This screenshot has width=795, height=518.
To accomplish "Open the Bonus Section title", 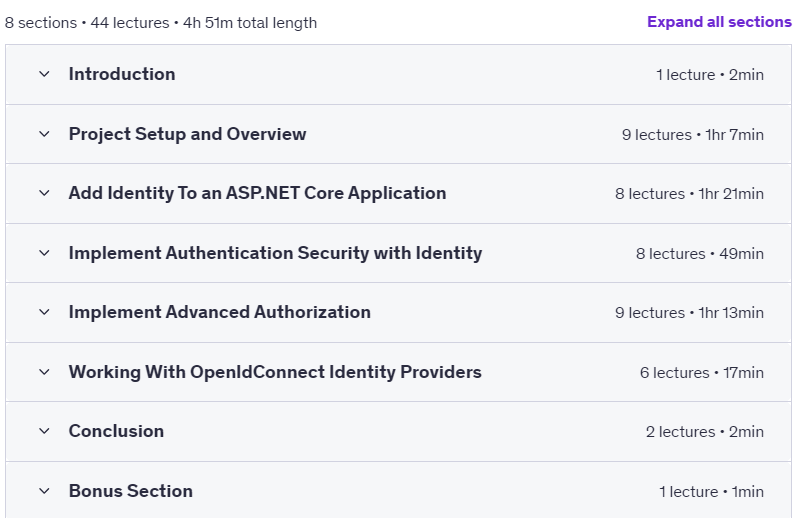I will pos(130,491).
